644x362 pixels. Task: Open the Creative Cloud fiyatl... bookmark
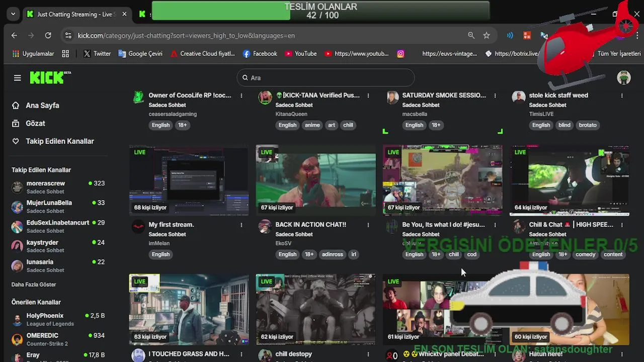(203, 53)
